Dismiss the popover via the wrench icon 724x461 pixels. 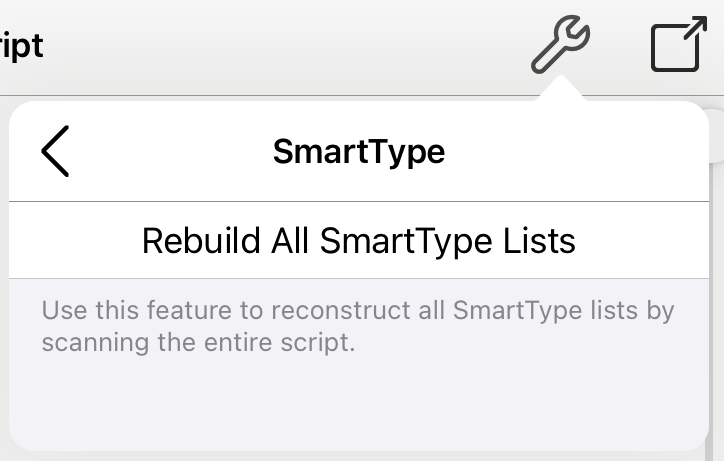pos(560,44)
